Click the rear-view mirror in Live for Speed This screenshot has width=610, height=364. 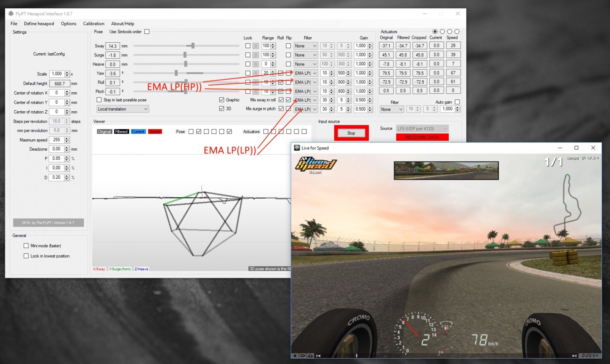446,170
